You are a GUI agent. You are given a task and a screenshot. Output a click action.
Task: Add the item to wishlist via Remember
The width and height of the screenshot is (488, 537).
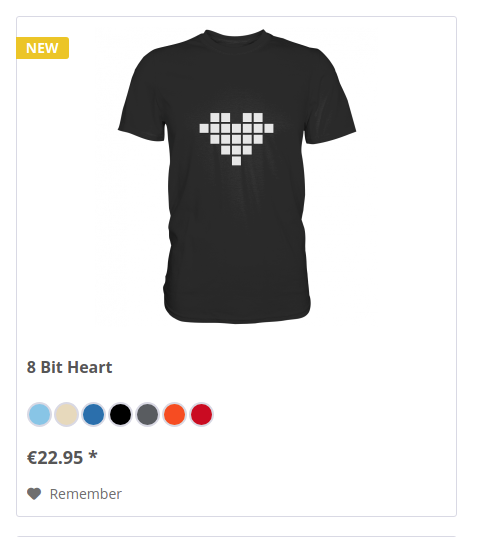74,494
